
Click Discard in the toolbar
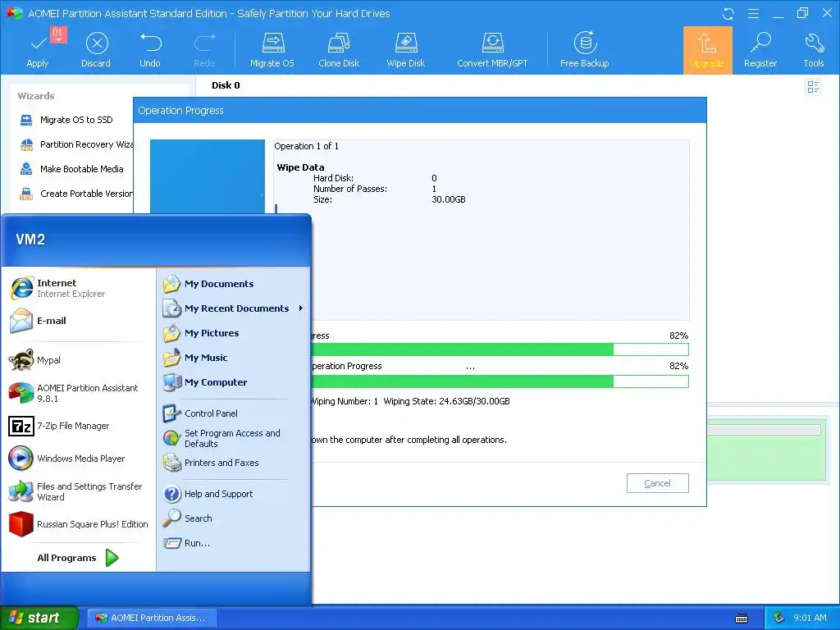point(96,50)
